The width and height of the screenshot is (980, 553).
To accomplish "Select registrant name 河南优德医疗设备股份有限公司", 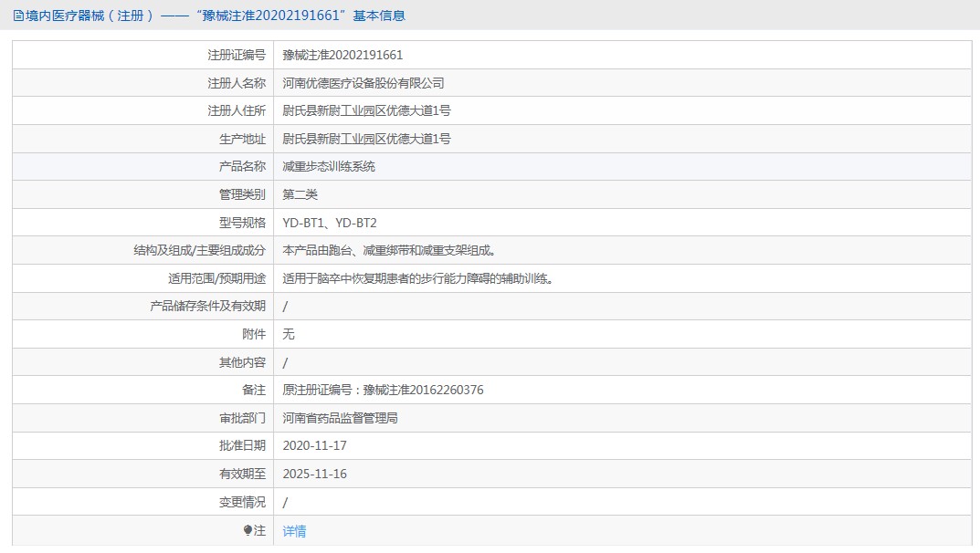I will coord(364,83).
